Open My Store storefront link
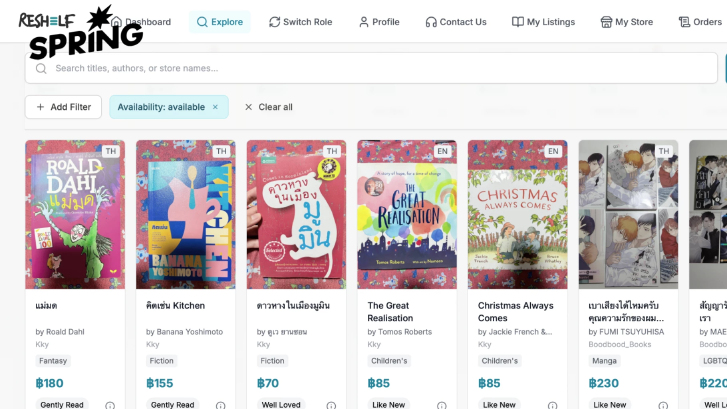 point(626,22)
